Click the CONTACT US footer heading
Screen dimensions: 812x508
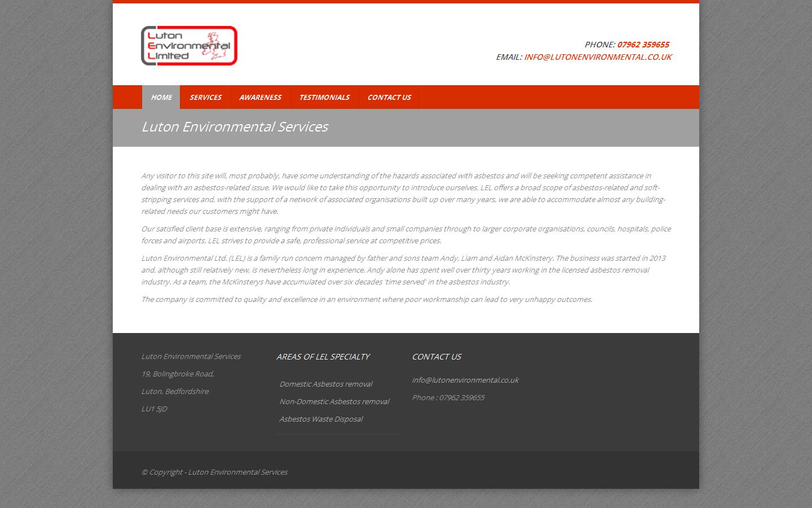point(436,357)
